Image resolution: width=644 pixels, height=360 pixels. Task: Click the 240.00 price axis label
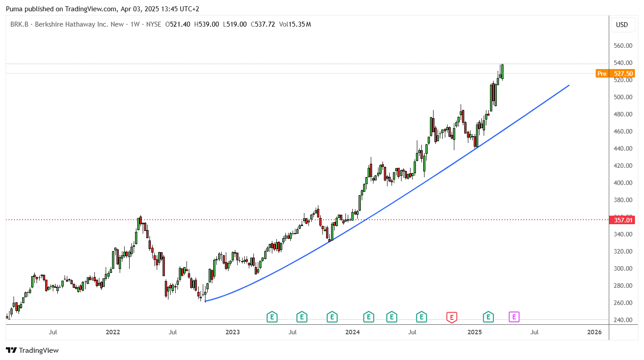tap(624, 320)
